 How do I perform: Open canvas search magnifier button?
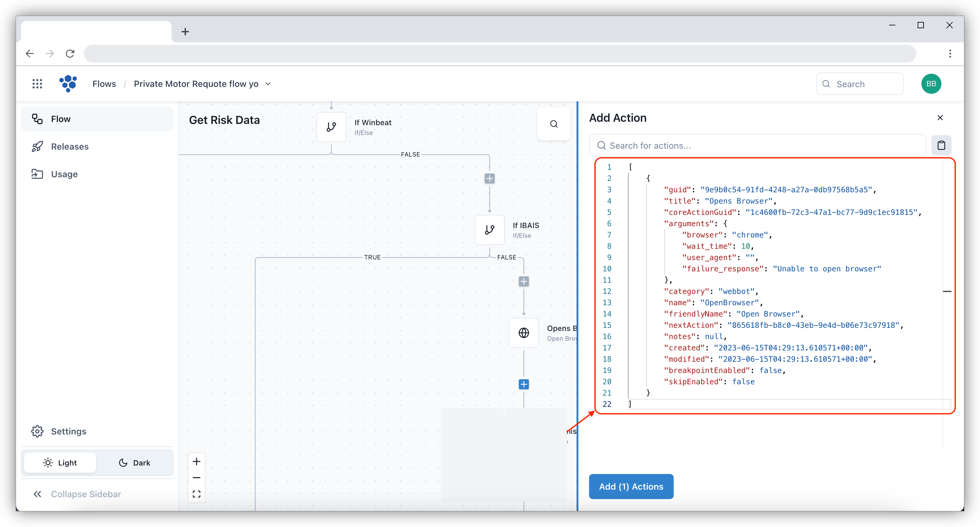[x=554, y=124]
